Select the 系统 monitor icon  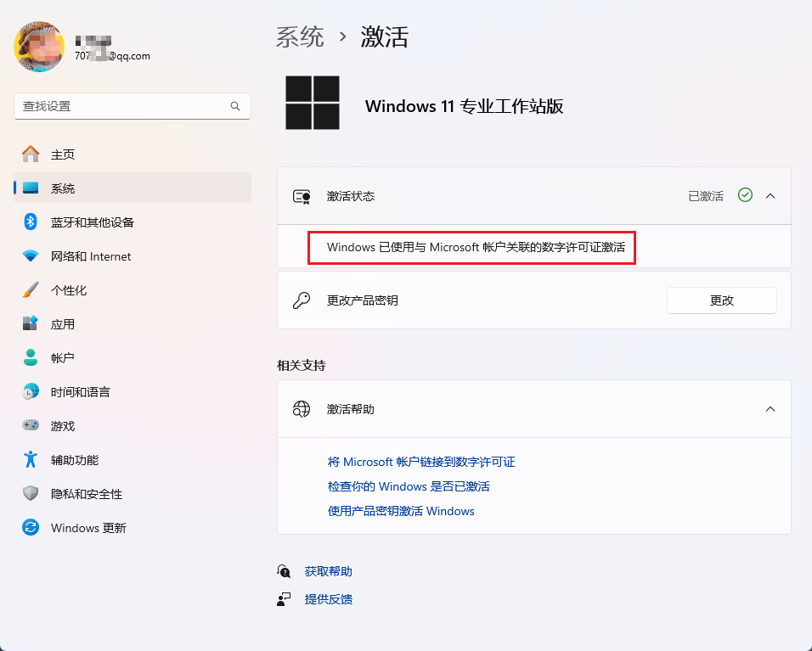(31, 188)
